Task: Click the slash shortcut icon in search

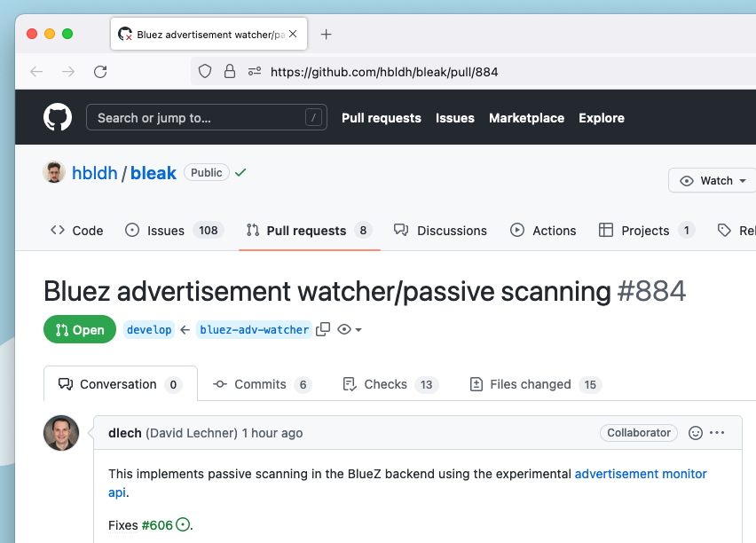Action: pos(313,117)
